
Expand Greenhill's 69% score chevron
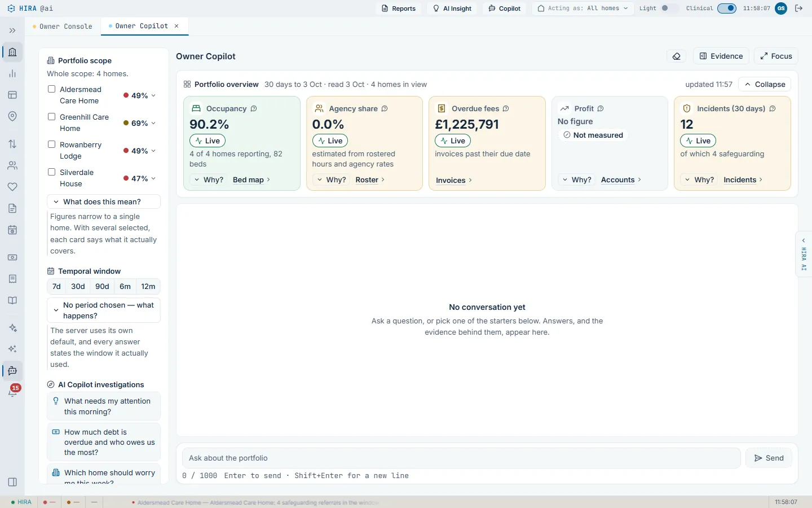click(x=153, y=124)
